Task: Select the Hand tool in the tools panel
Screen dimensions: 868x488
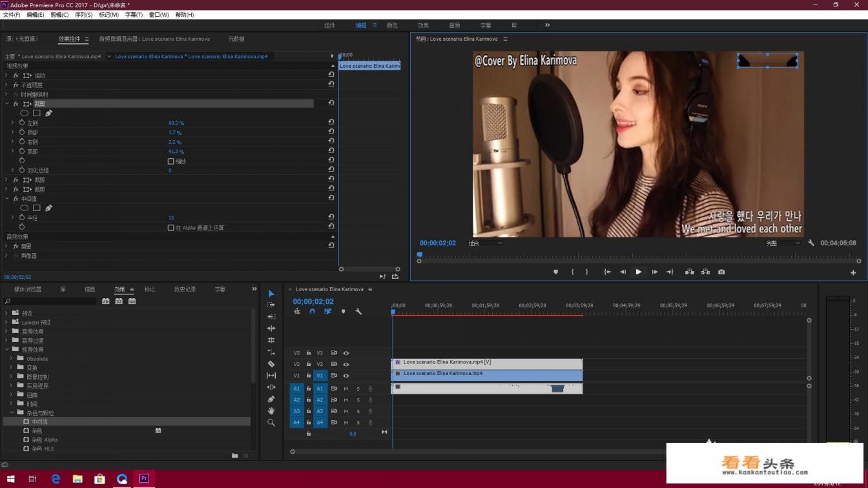Action: tap(271, 411)
